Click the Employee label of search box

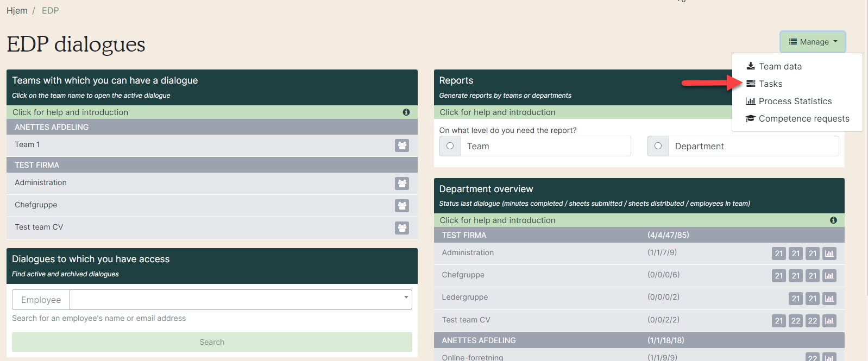(x=41, y=300)
